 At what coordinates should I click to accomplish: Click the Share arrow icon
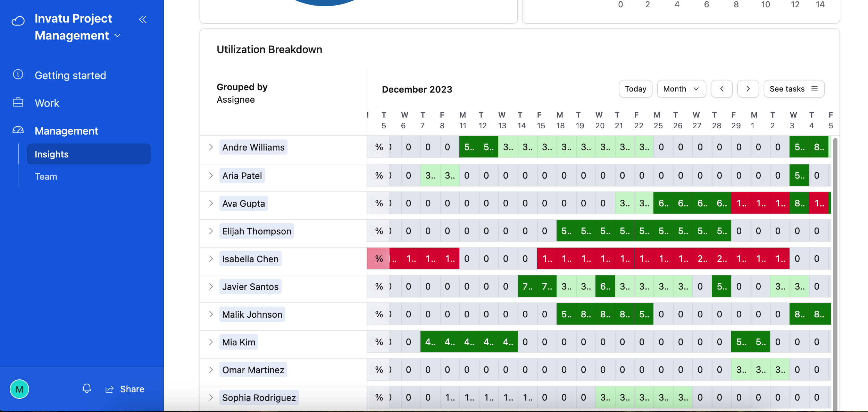pyautogui.click(x=110, y=389)
